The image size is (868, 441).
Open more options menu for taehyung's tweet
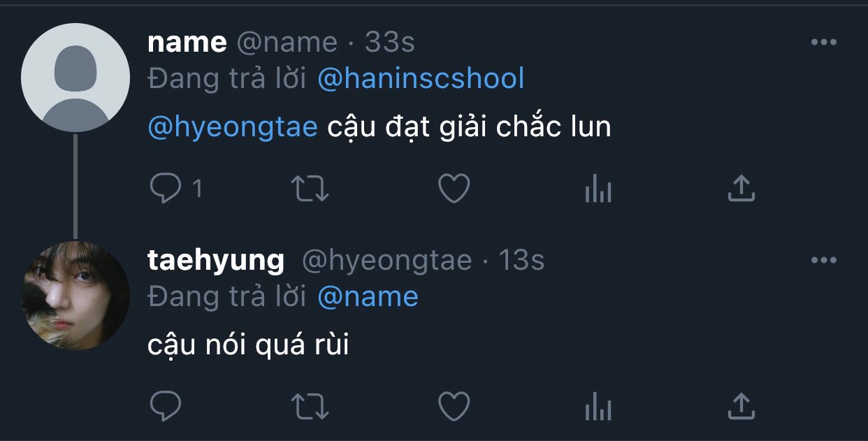pos(824,260)
